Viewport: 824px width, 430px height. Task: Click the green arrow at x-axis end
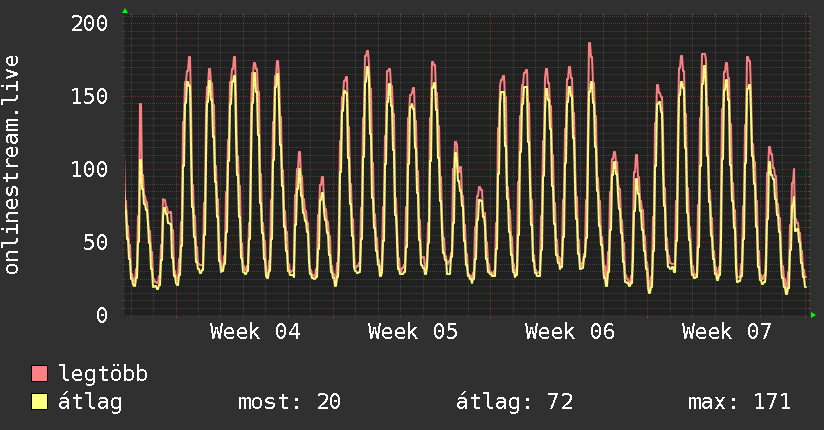click(x=813, y=315)
